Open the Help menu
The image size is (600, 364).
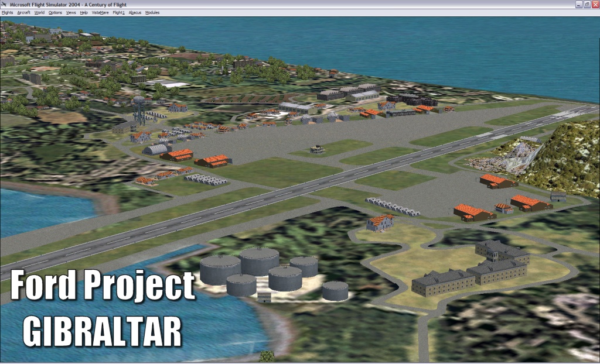[x=84, y=13]
